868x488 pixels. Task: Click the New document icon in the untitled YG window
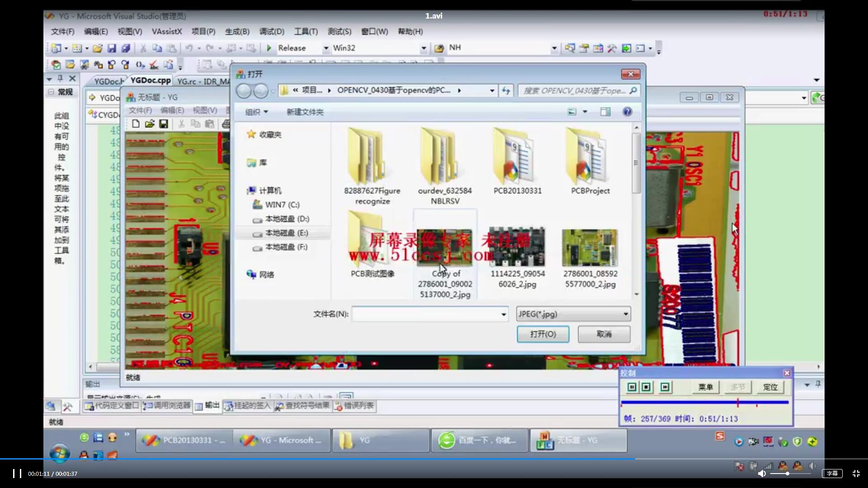pos(136,124)
